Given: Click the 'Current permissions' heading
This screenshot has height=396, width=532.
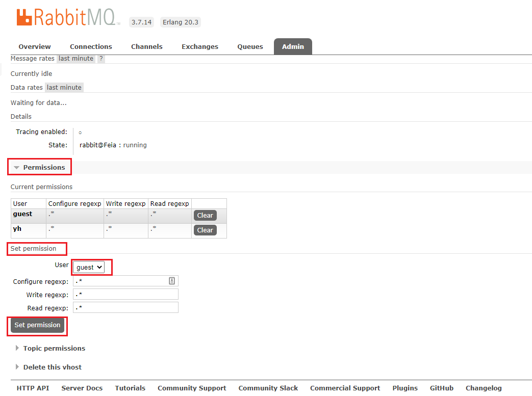Looking at the screenshot, I should pyautogui.click(x=41, y=187).
